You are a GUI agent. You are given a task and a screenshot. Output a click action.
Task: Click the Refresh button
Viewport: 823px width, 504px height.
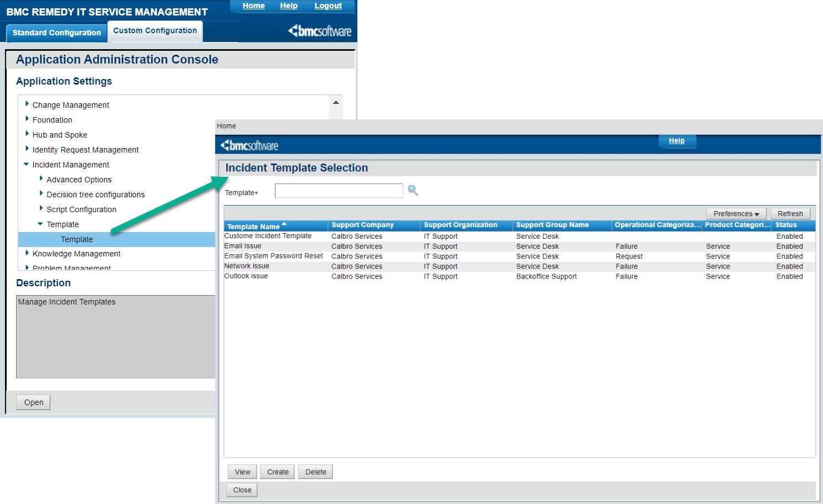pos(790,214)
